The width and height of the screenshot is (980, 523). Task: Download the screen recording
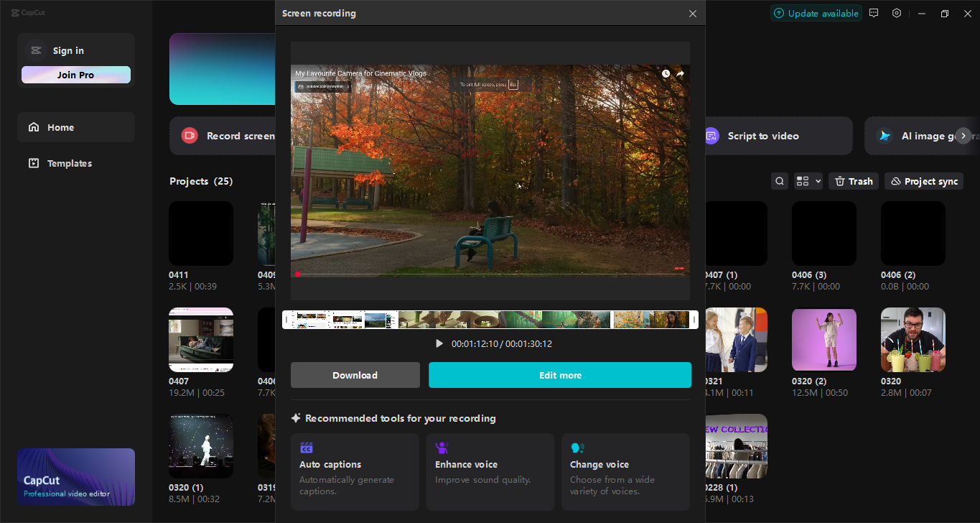point(355,375)
